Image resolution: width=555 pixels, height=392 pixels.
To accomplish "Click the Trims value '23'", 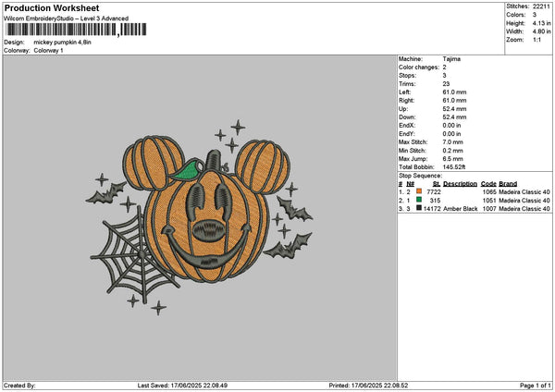I will [x=446, y=84].
